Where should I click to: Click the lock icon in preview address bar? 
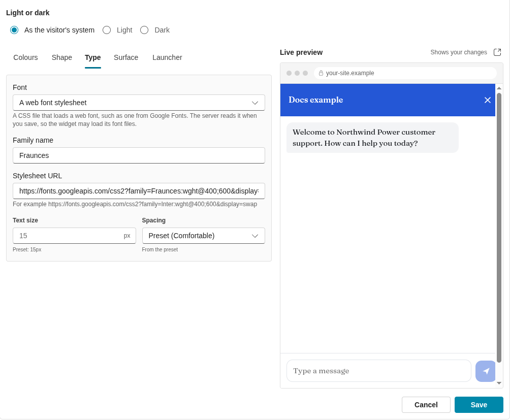click(321, 73)
